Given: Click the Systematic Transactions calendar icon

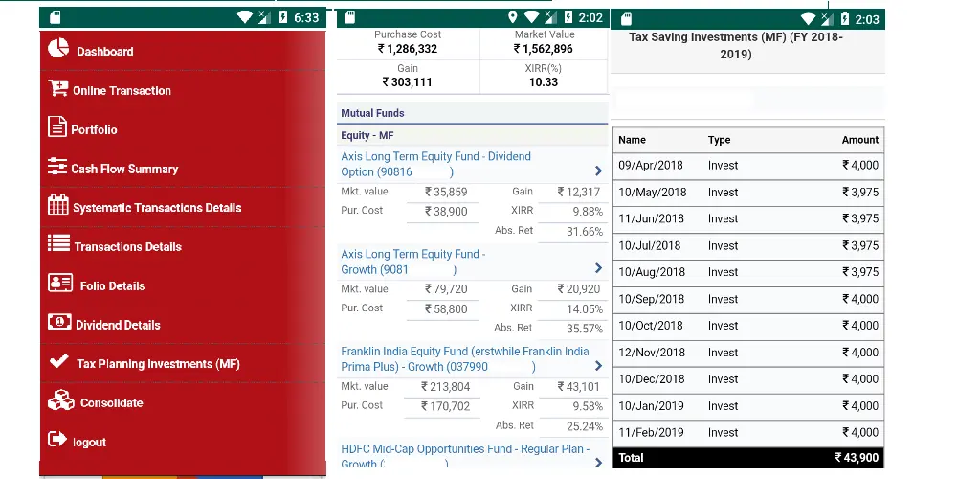Looking at the screenshot, I should tap(58, 204).
